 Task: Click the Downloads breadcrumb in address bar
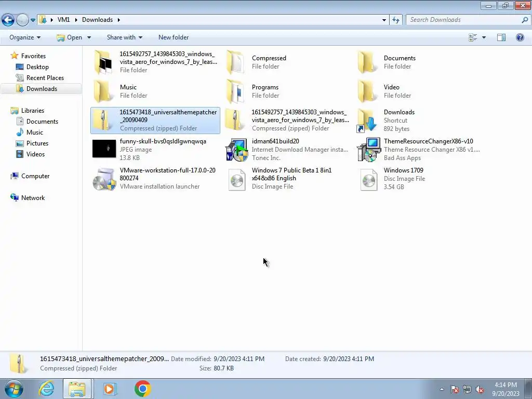pyautogui.click(x=97, y=20)
